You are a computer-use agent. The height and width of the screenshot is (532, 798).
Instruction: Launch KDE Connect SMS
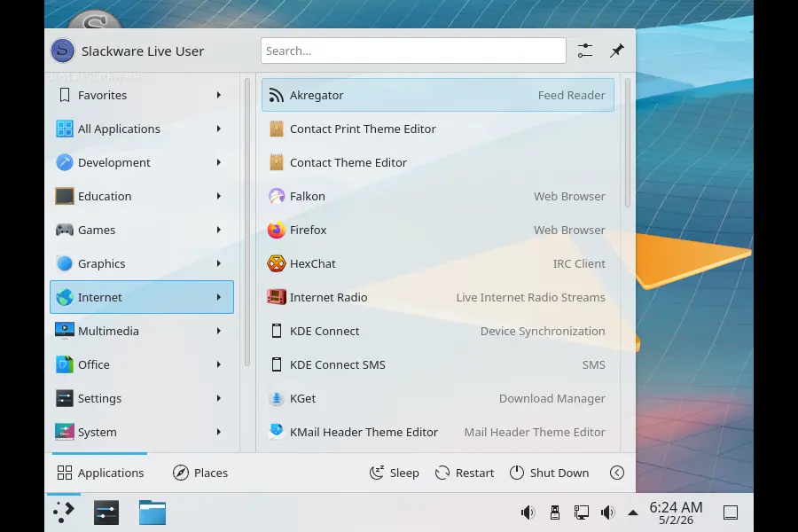click(438, 364)
